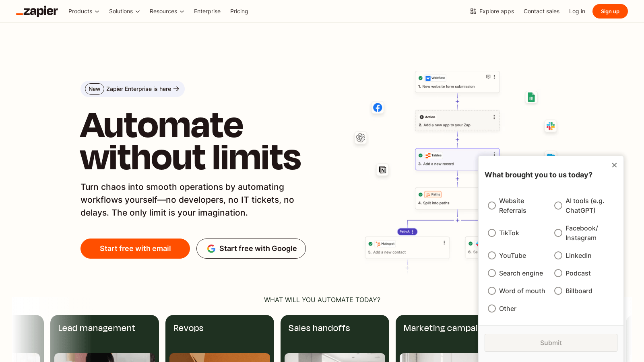The image size is (644, 362).
Task: Select Billboard radio option
Action: point(558,291)
